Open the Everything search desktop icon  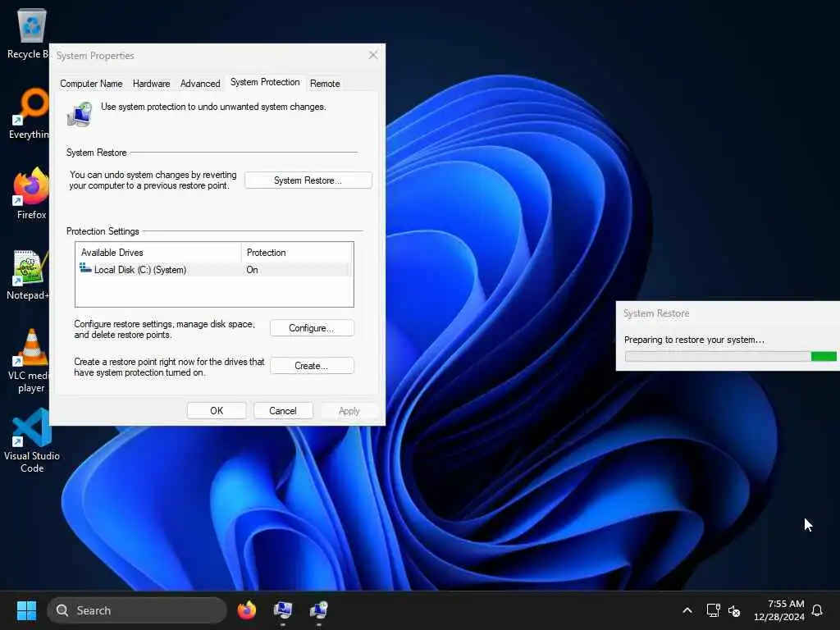pos(31,113)
